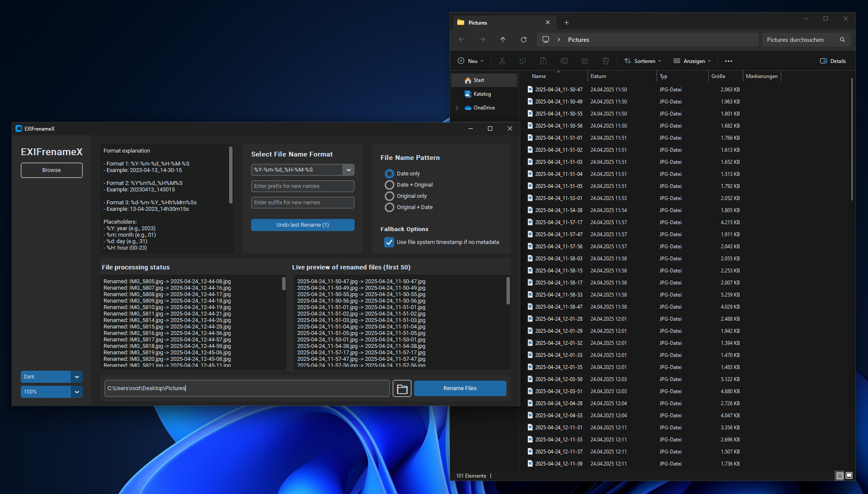Screen dimensions: 868x494
Task: Select file 2025-04-24_11-58-33 in Explorer
Action: pyautogui.click(x=559, y=295)
